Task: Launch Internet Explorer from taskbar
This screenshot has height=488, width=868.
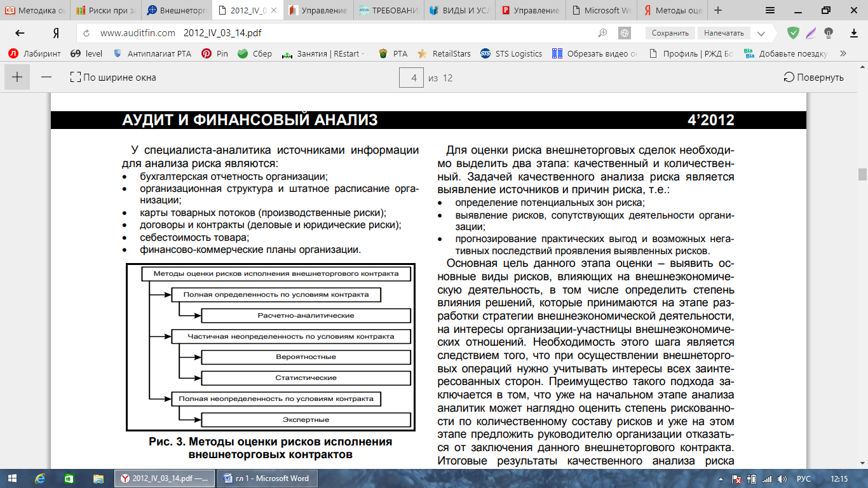Action: point(41,478)
